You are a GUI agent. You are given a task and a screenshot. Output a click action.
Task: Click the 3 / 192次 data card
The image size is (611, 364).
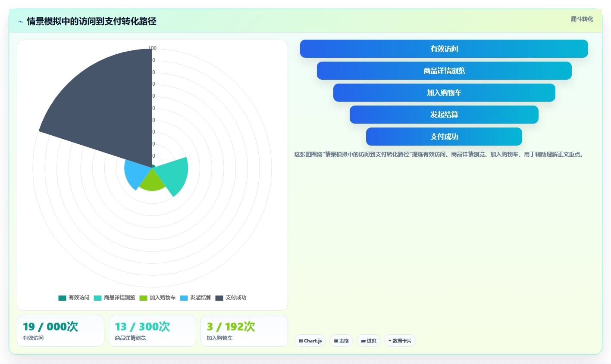click(x=244, y=331)
